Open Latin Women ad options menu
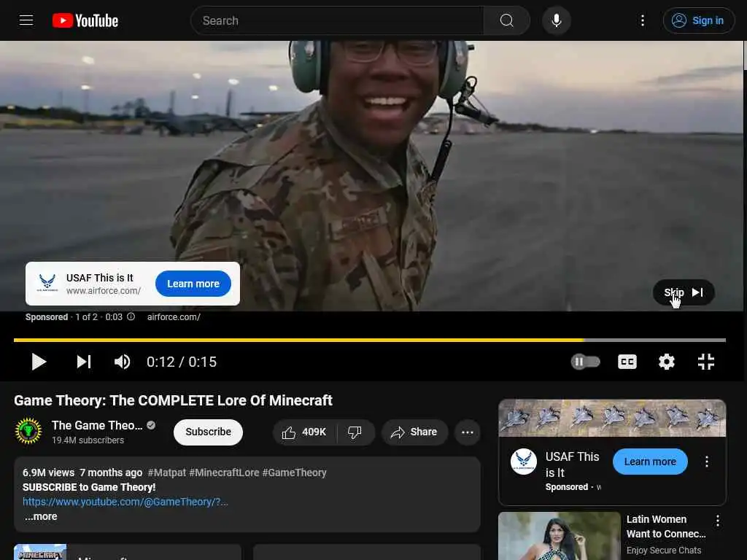The width and height of the screenshot is (747, 560). (x=718, y=521)
